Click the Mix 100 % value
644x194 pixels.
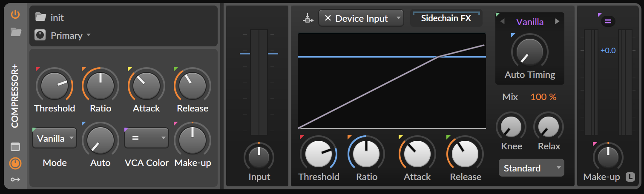coord(543,97)
